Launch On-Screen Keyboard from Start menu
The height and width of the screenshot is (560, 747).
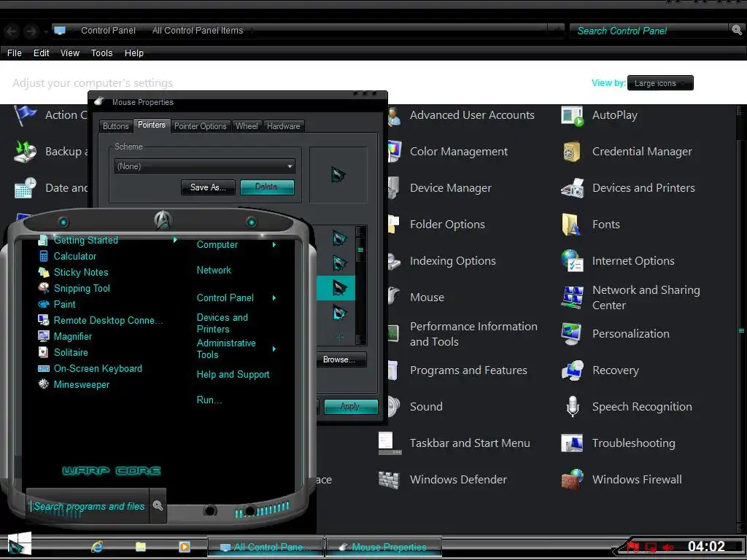coord(98,368)
